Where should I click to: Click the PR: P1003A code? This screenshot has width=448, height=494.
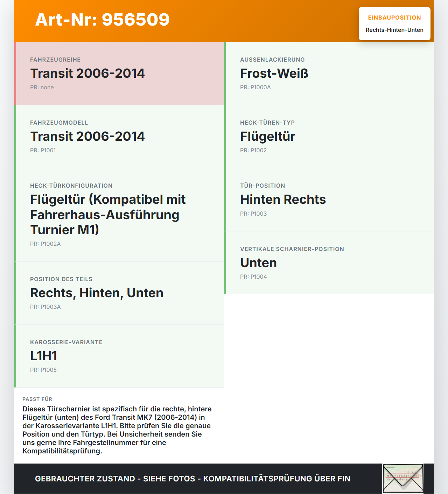45,307
